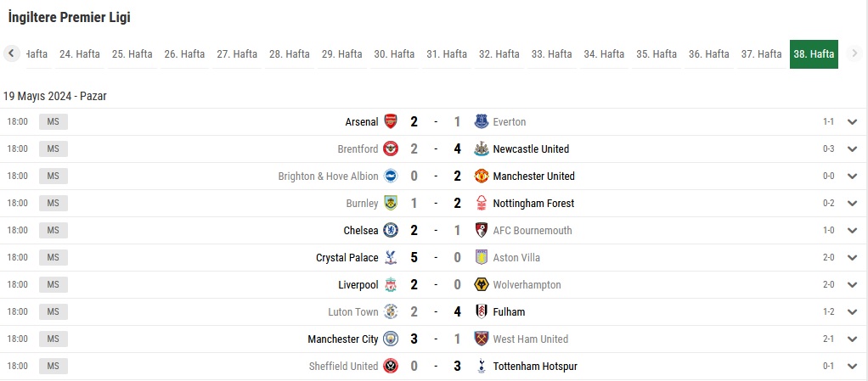Click the Manchester City club crest
Image resolution: width=868 pixels, height=381 pixels.
[x=391, y=339]
